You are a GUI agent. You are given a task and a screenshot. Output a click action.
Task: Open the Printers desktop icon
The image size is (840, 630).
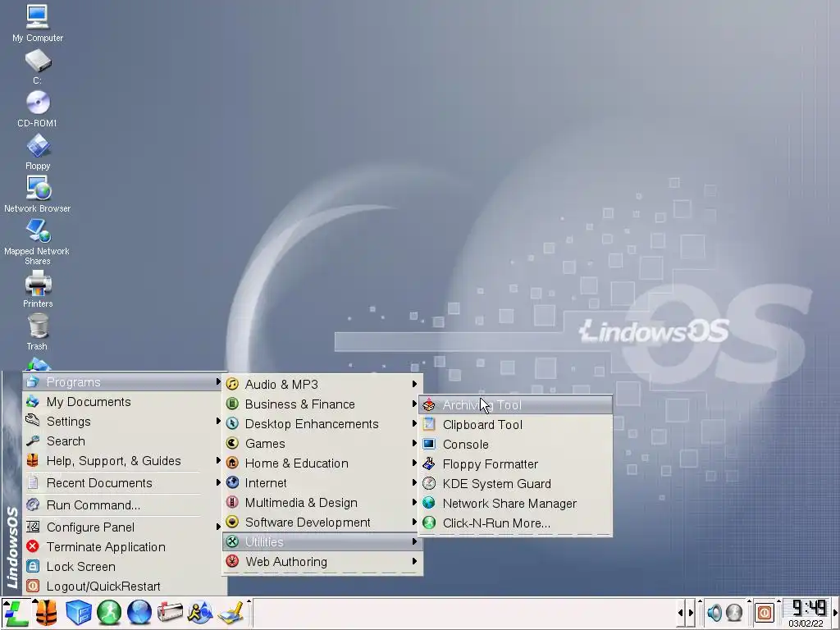point(38,289)
